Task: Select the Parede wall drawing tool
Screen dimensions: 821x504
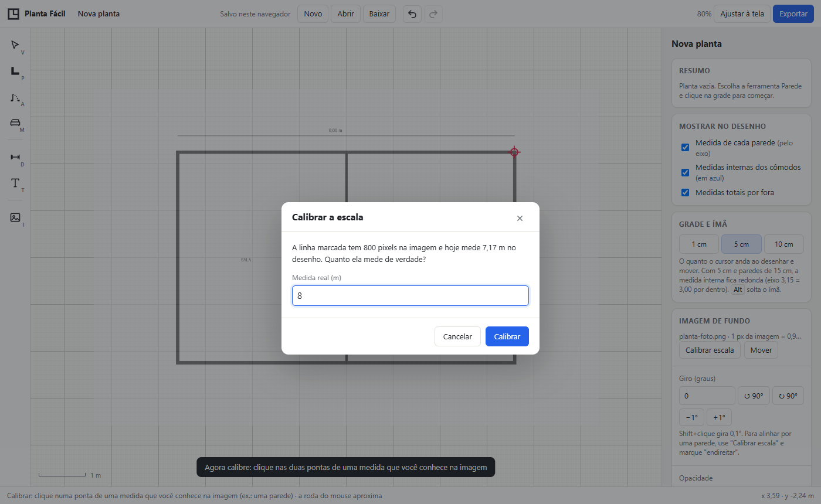Action: point(15,71)
